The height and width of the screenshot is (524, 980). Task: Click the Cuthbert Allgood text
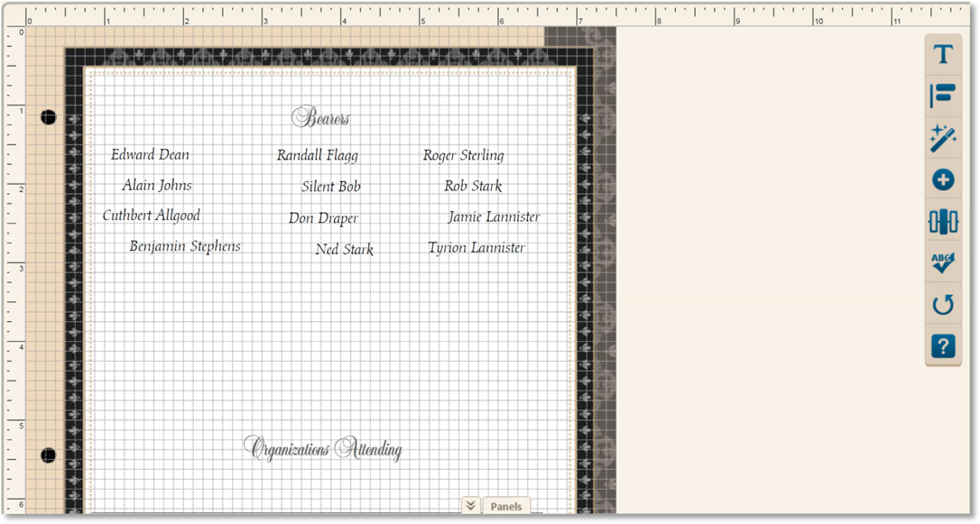click(x=151, y=216)
